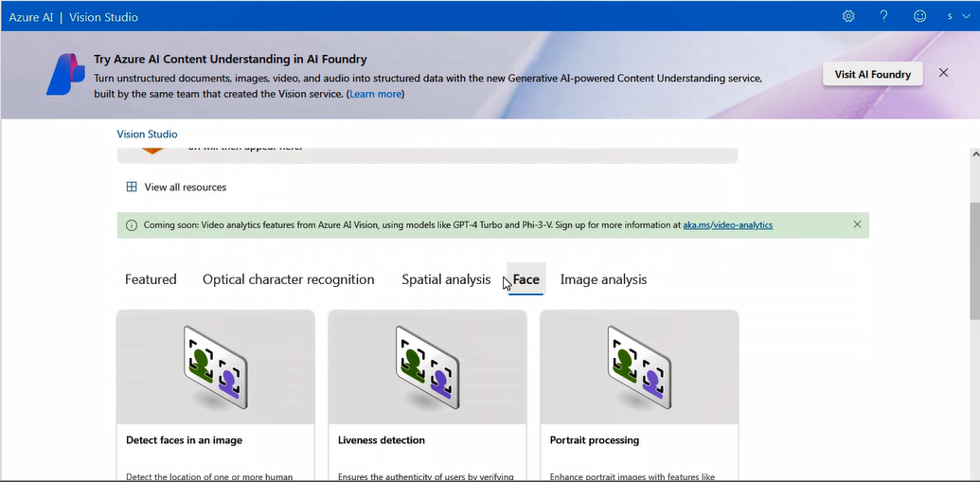
Task: Switch to Optical character recognition tab
Action: pos(288,279)
